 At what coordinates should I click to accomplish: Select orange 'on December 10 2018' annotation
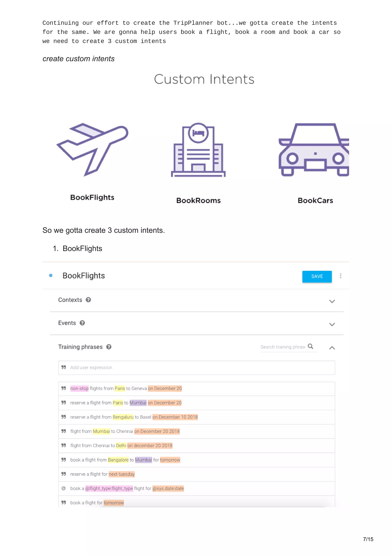pyautogui.click(x=175, y=417)
